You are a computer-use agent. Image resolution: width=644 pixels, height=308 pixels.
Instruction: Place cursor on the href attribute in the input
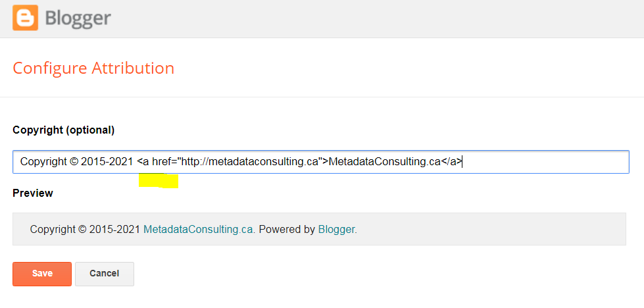point(164,162)
